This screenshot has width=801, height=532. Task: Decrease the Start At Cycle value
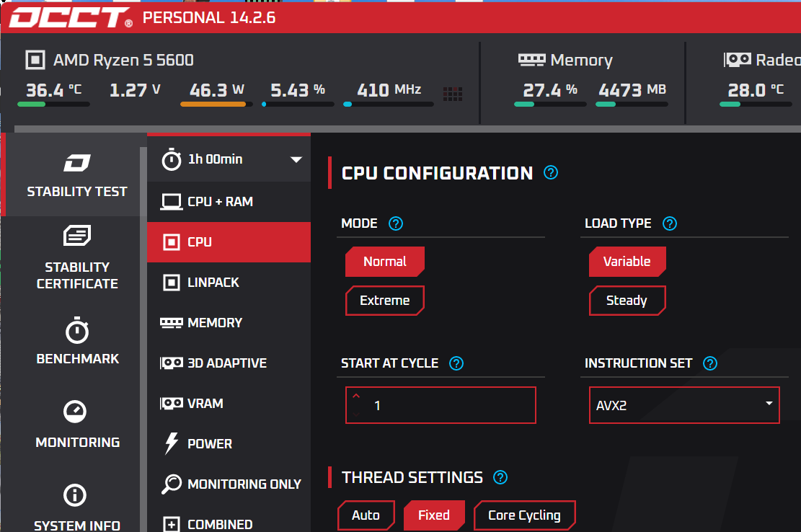[x=356, y=414]
